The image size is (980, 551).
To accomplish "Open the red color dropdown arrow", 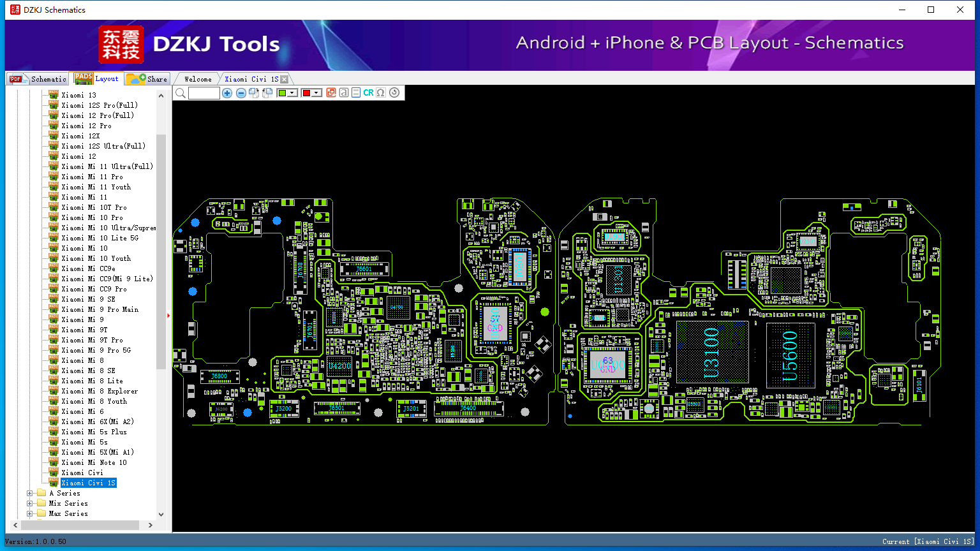I will click(316, 93).
